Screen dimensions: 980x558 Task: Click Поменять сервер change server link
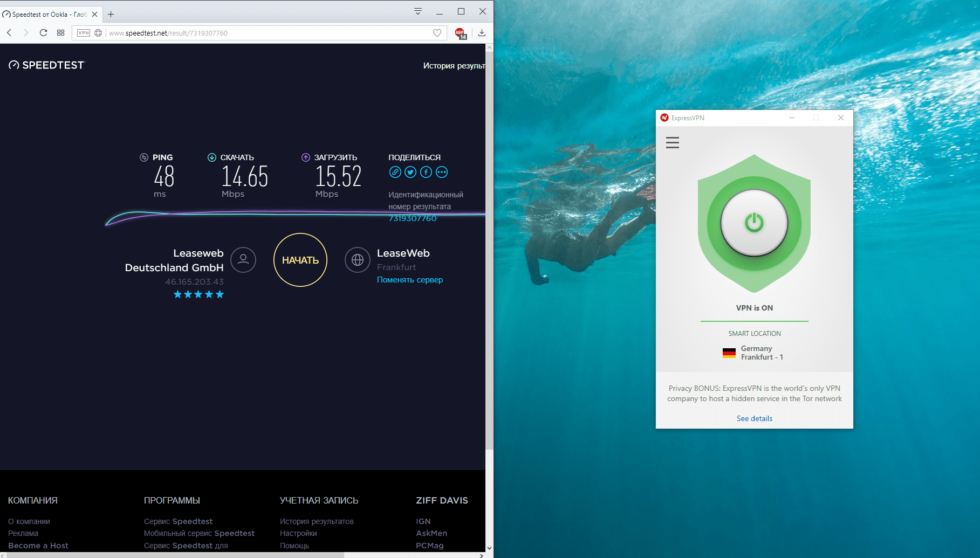[x=409, y=280]
